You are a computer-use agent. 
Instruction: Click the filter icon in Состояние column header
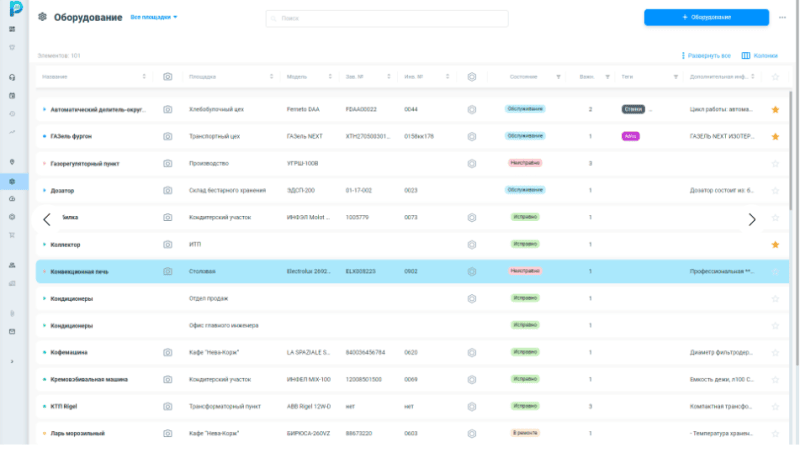coord(558,77)
